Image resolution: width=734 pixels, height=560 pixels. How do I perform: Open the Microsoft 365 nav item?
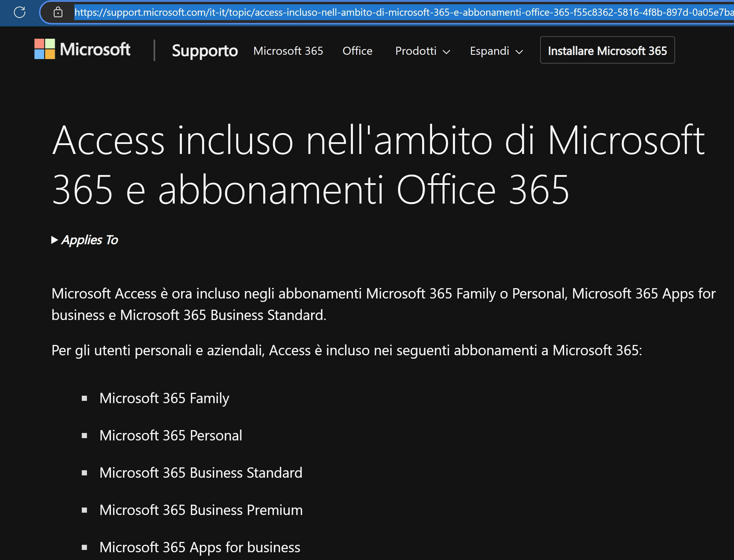288,51
